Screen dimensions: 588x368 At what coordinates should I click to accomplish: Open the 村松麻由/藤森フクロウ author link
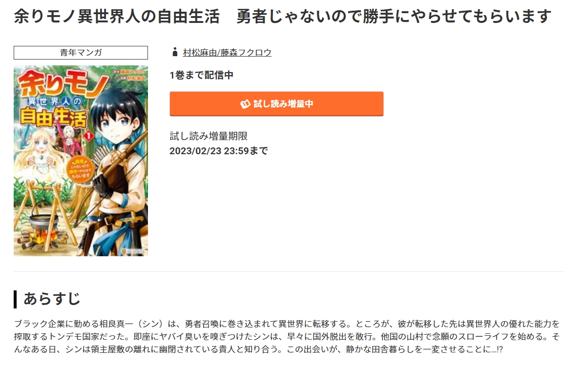click(227, 53)
